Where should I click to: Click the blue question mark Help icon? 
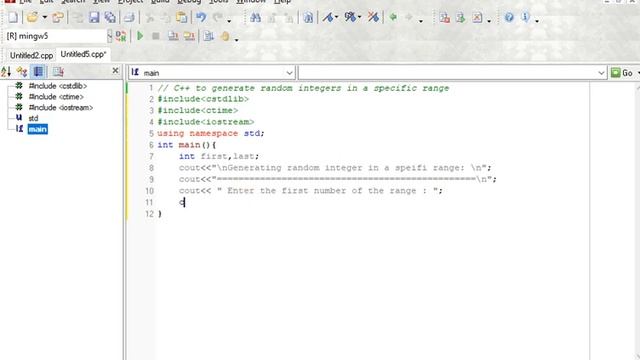(509, 18)
